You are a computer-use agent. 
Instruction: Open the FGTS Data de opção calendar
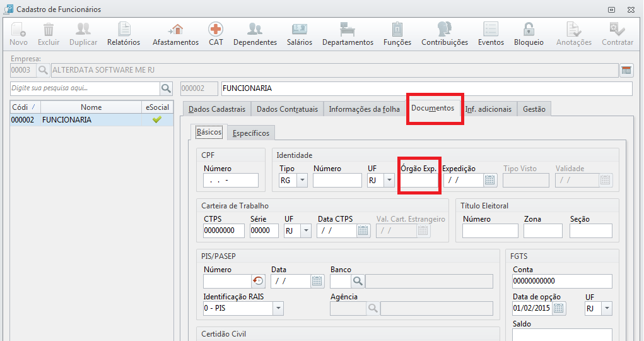coord(558,309)
